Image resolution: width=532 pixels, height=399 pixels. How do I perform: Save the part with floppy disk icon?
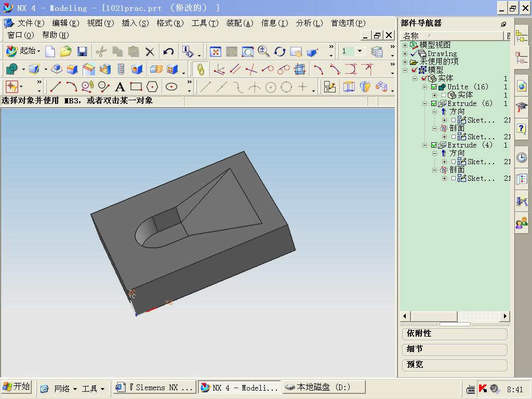[x=82, y=51]
